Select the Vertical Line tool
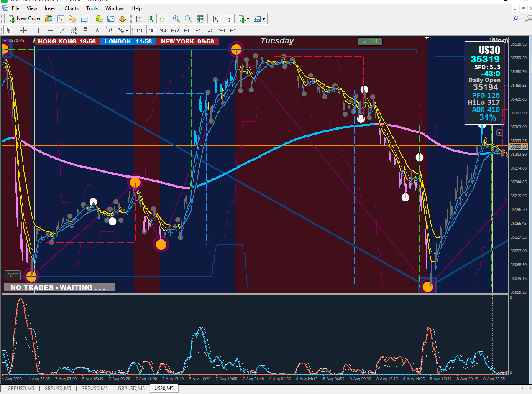Screen dimensions: 532x394 tap(38, 30)
